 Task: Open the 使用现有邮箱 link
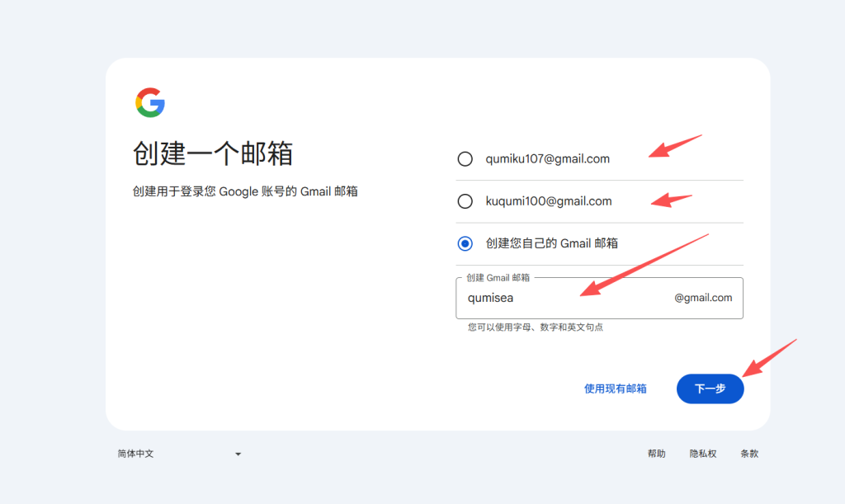616,388
